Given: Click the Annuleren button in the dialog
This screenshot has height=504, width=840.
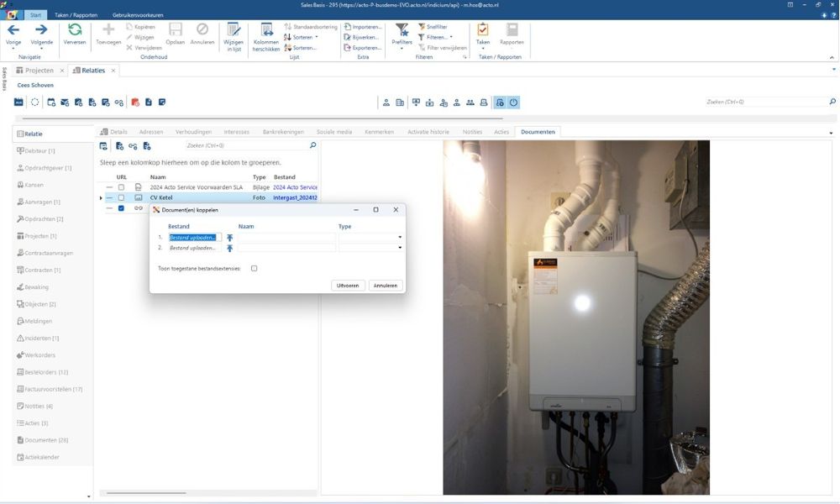Looking at the screenshot, I should tap(385, 285).
